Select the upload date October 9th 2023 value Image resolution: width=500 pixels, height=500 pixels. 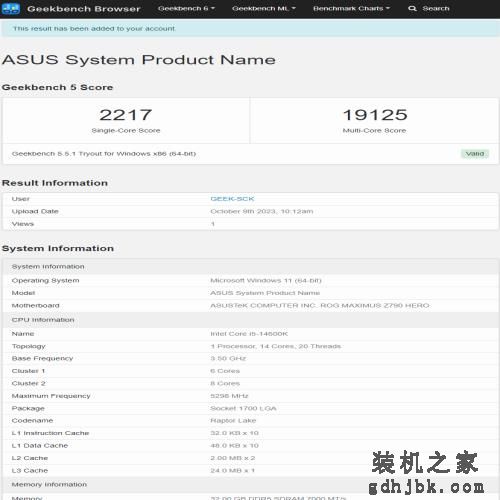[262, 211]
